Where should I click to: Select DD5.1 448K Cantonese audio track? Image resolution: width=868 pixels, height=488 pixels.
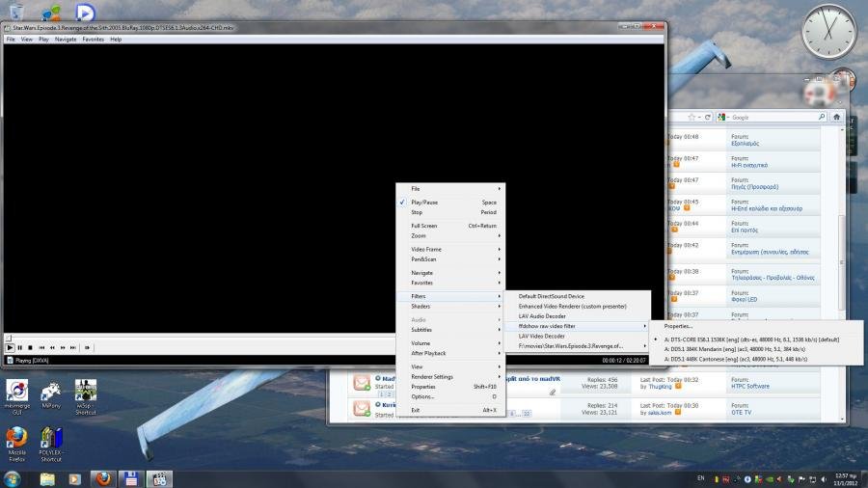755,360
